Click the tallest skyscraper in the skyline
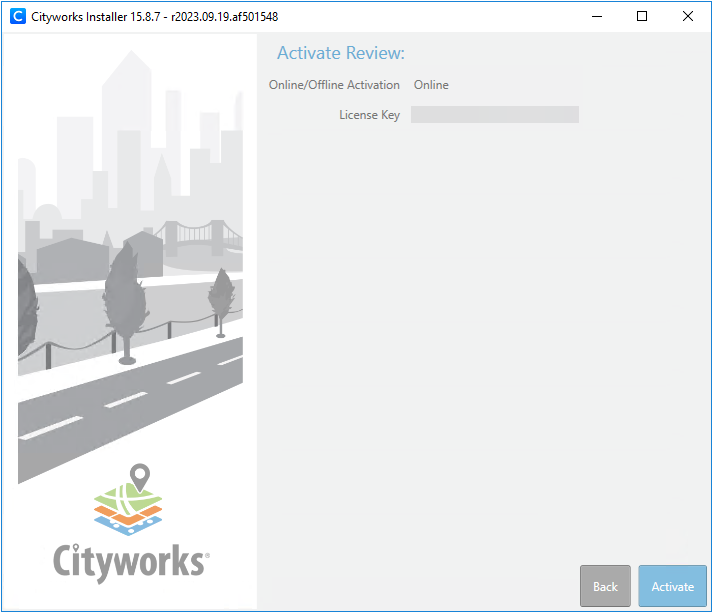The height and width of the screenshot is (613, 713). tap(127, 120)
